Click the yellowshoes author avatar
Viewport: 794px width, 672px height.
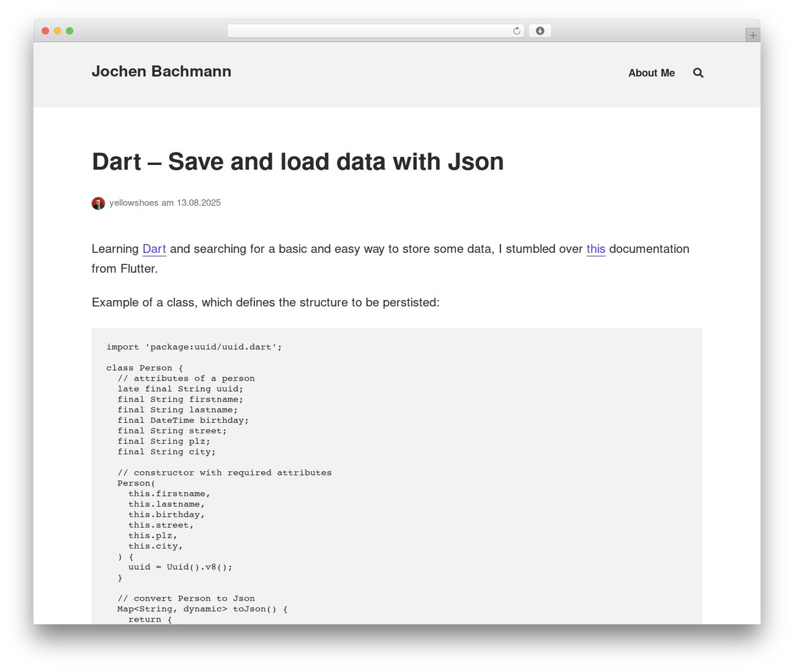[98, 203]
